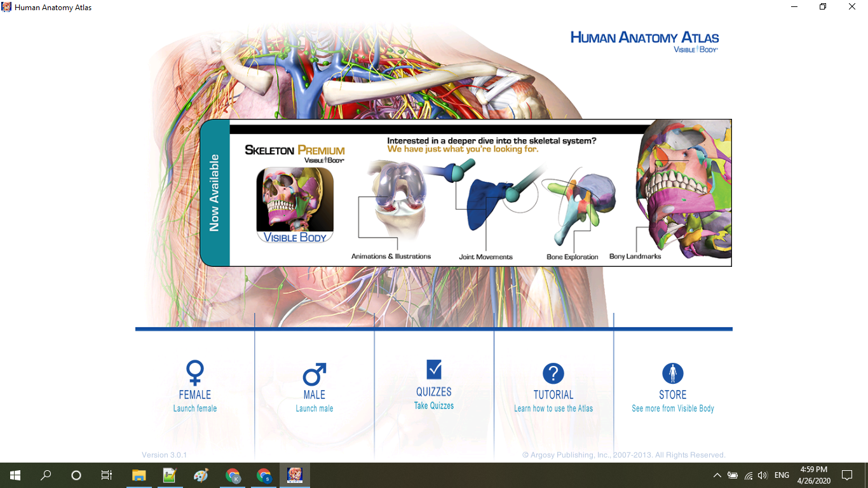Open the Wi-Fi network flyout

[749, 475]
